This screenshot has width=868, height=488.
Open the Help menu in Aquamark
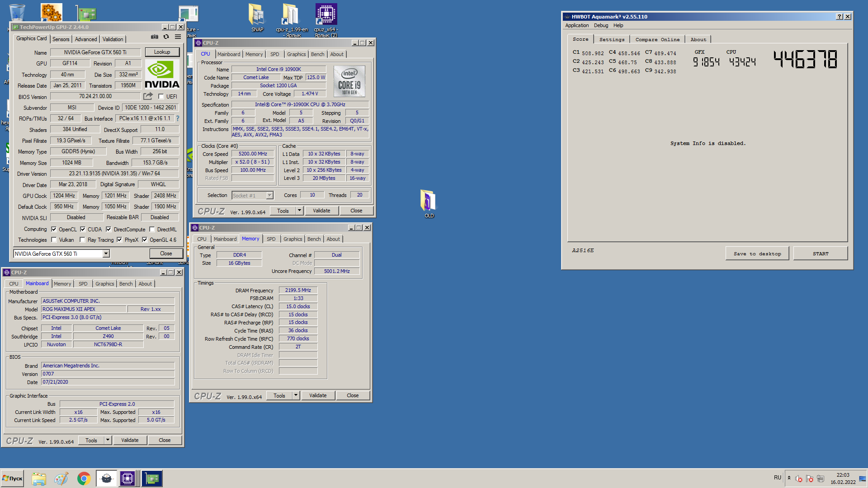(618, 25)
